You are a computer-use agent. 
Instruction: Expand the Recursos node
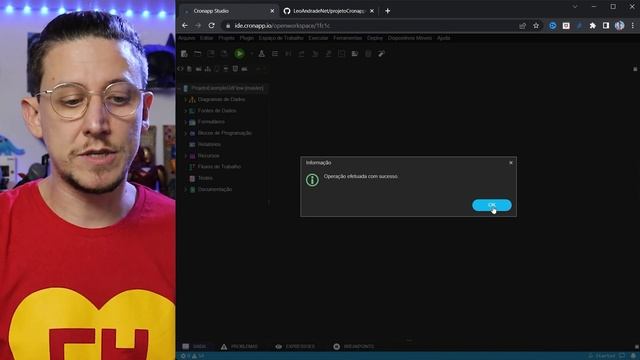tap(186, 156)
